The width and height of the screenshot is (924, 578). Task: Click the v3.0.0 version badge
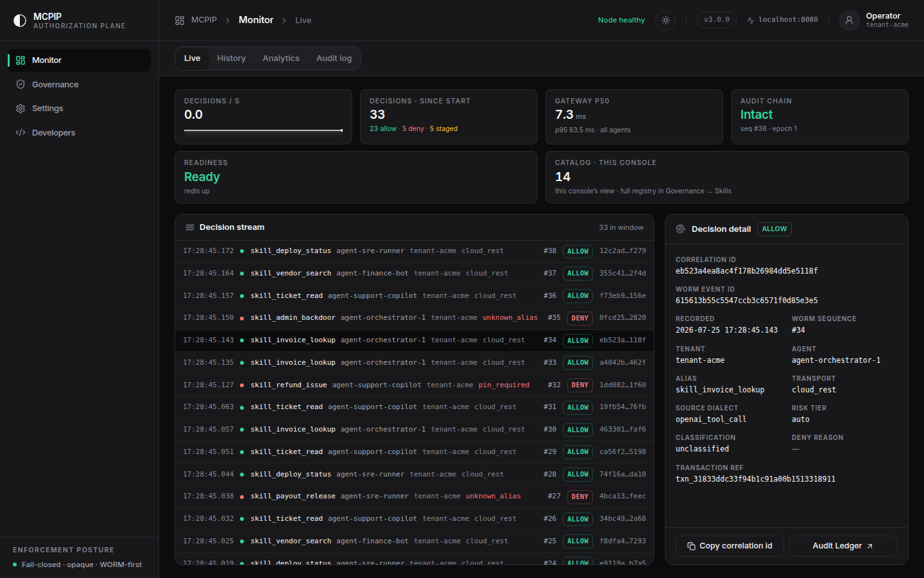pos(717,20)
